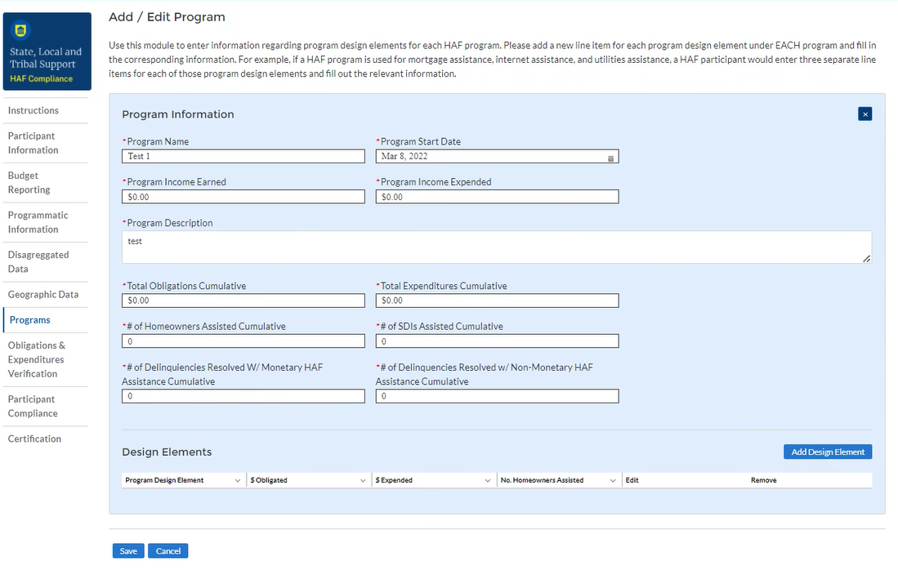Click the Add Design Element button
This screenshot has width=898, height=588.
pyautogui.click(x=827, y=452)
